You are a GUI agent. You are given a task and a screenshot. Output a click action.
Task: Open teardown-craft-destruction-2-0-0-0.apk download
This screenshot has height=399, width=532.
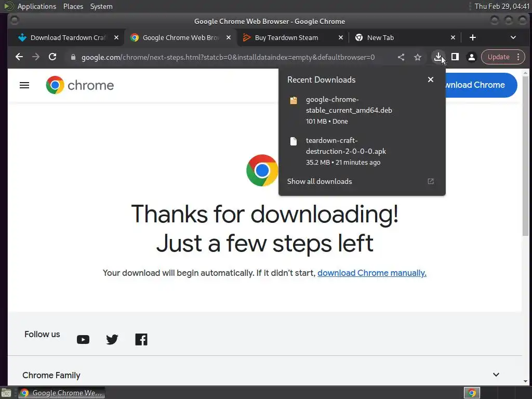[x=362, y=151]
